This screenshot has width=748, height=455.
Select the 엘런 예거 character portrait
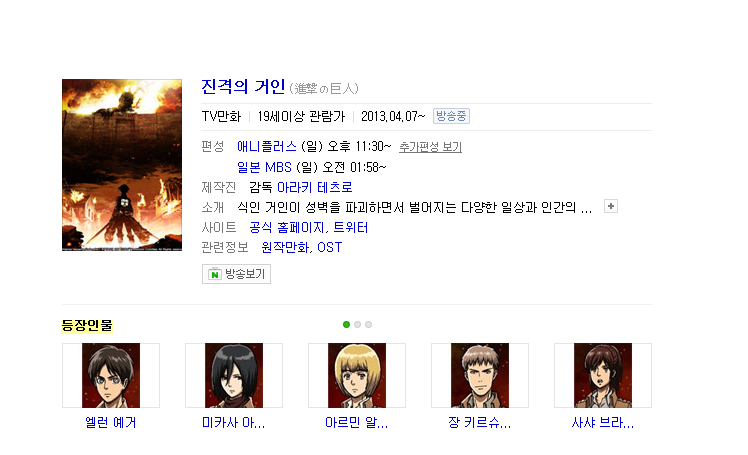111,375
